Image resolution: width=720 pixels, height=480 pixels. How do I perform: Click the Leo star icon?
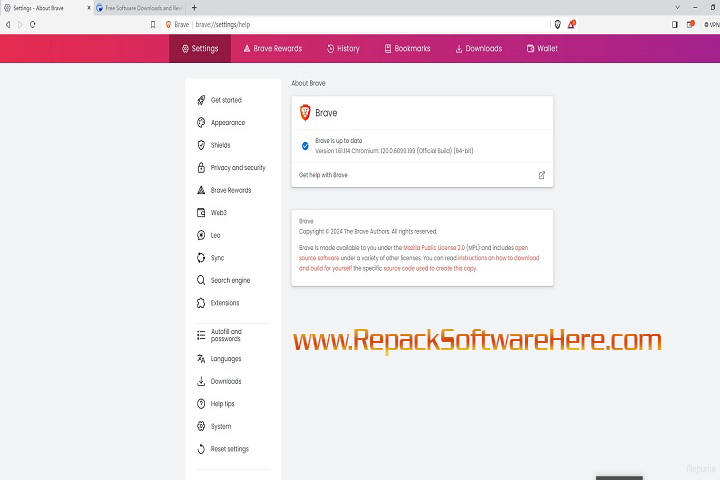click(x=201, y=235)
